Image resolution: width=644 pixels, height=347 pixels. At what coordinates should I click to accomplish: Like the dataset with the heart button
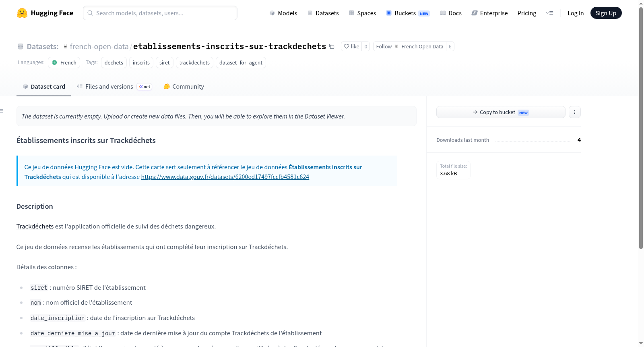[x=351, y=46]
